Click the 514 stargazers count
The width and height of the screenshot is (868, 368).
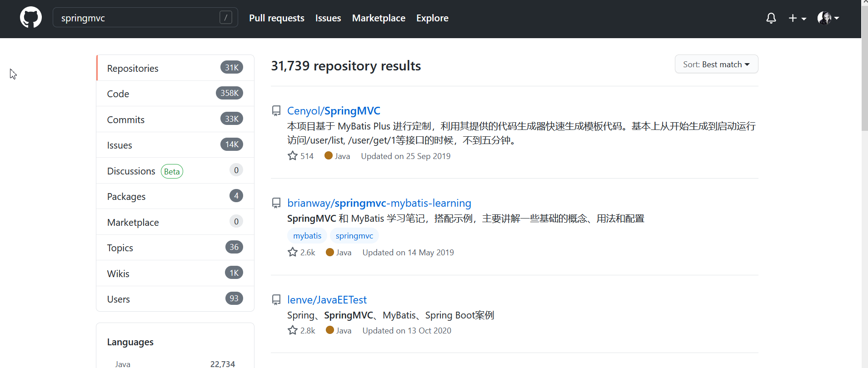(x=307, y=156)
